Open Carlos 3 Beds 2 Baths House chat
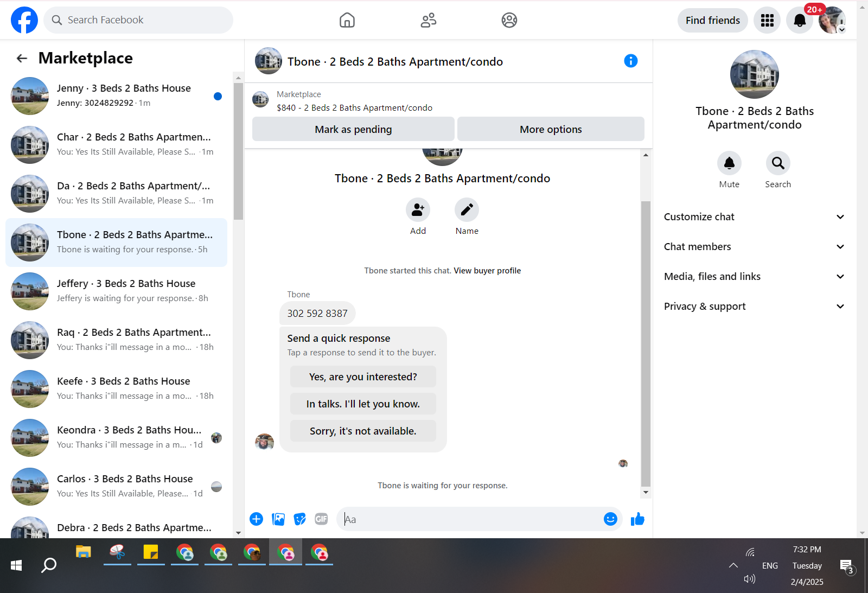This screenshot has height=593, width=868. click(117, 487)
